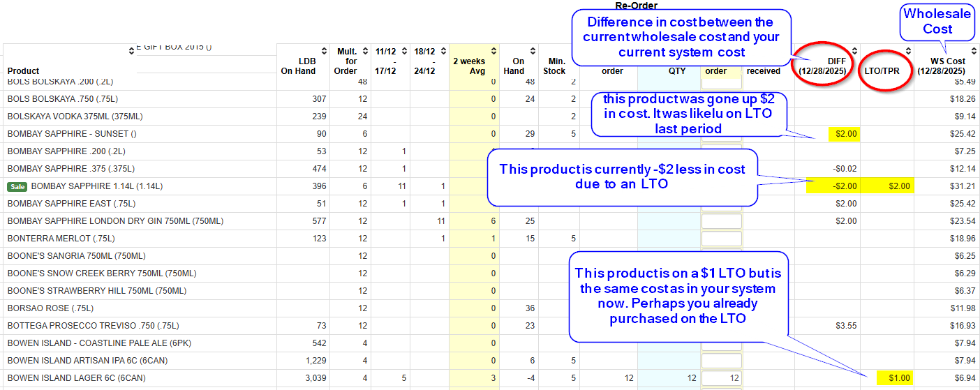Click the Sale badge on Bombay Sapphire 1.14L
The image size is (980, 390).
coord(17,186)
